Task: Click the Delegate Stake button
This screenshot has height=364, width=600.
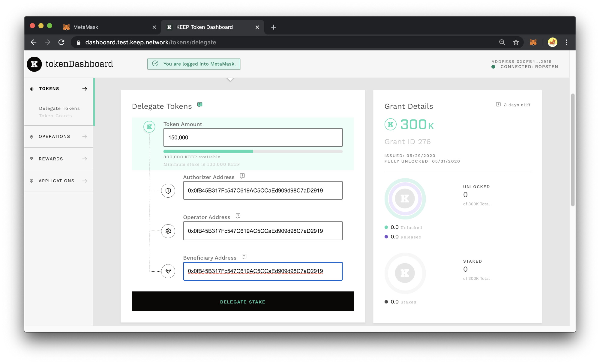Action: coord(243,301)
